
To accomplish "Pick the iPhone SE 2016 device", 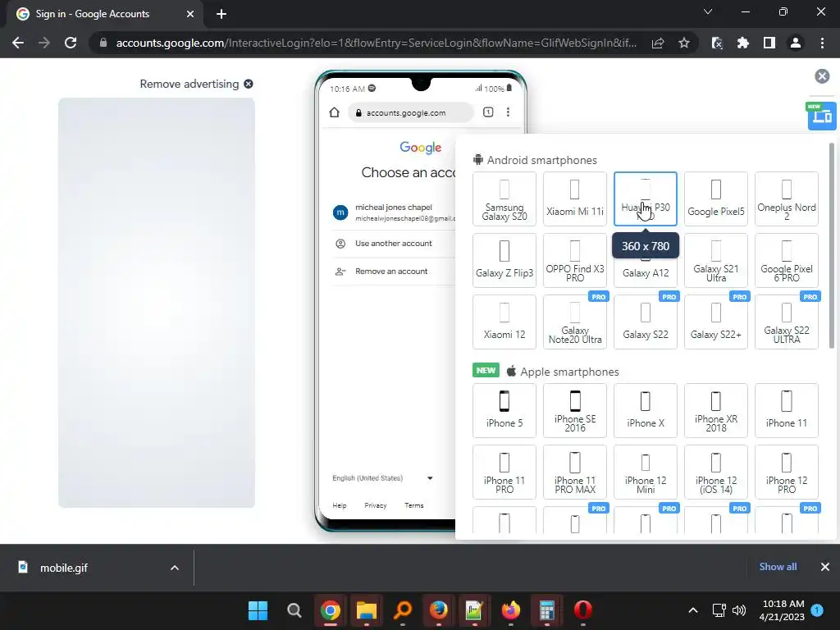I will pos(575,410).
